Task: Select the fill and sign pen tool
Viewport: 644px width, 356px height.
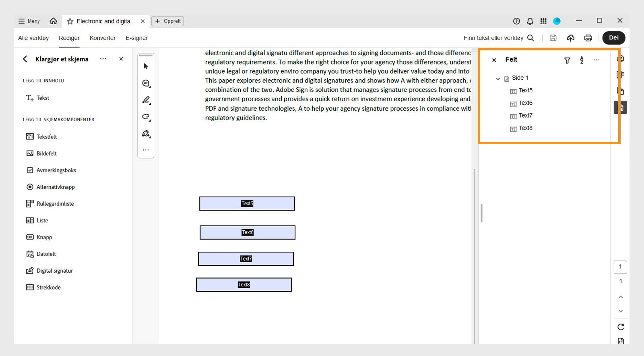Action: tap(146, 134)
